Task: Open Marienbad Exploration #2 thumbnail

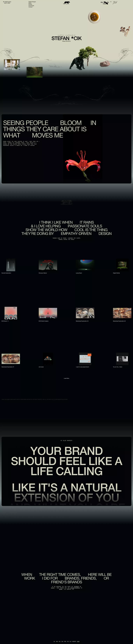Action: tap(122, 313)
